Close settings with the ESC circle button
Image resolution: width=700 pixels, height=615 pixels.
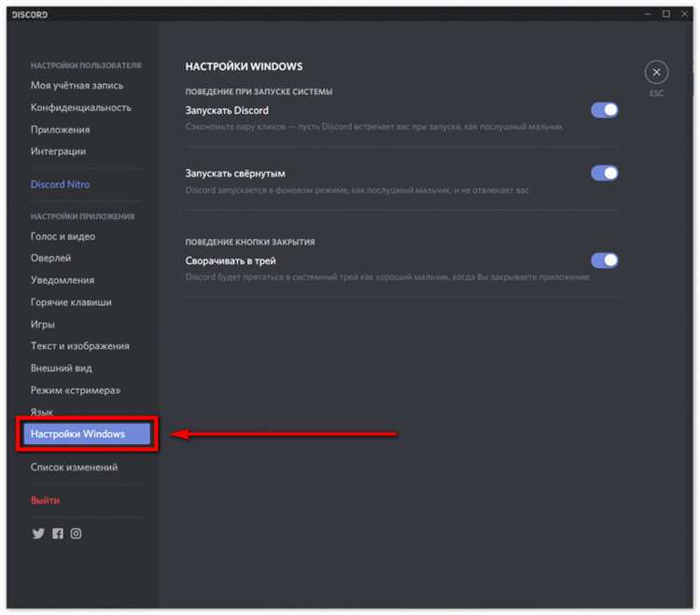click(x=656, y=72)
